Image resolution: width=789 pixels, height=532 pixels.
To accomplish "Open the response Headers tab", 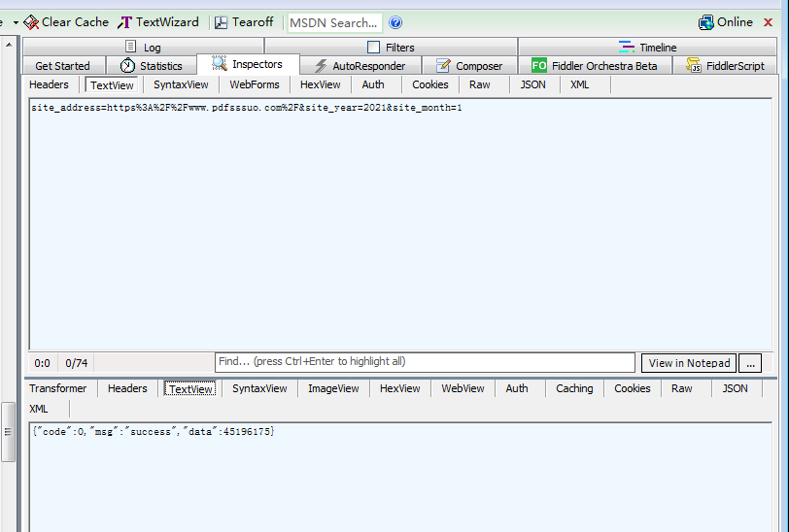I will [x=127, y=388].
